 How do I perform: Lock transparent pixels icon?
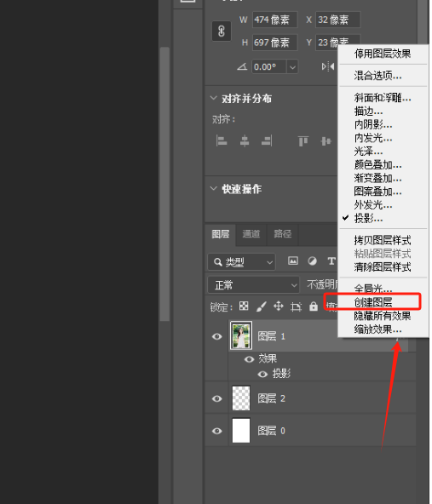coord(244,306)
